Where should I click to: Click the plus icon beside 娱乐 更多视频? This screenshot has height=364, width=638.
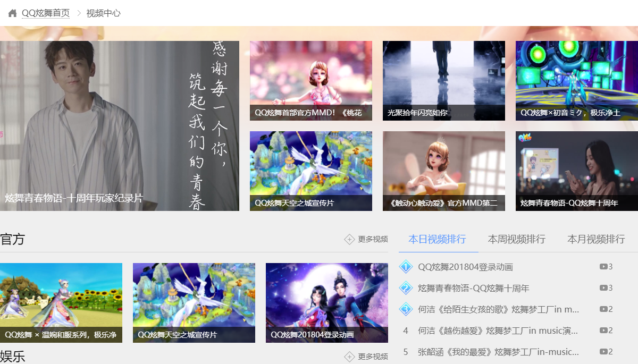tap(349, 356)
